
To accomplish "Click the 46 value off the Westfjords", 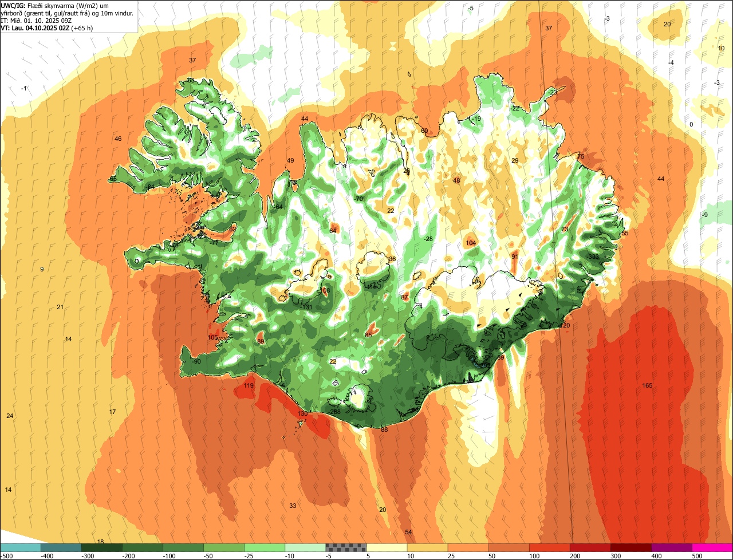I will [x=118, y=139].
